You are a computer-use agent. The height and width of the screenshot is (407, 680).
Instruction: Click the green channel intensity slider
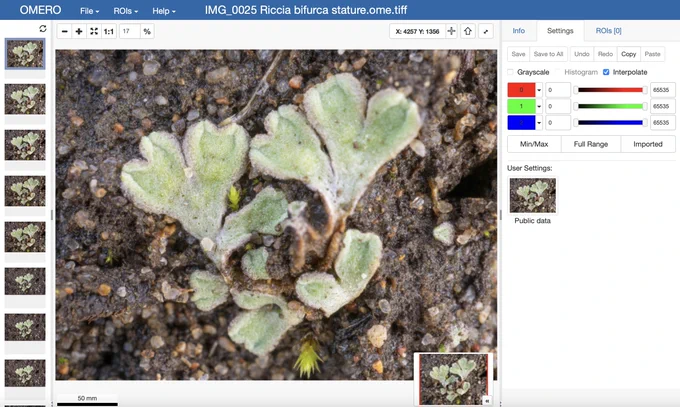[610, 106]
